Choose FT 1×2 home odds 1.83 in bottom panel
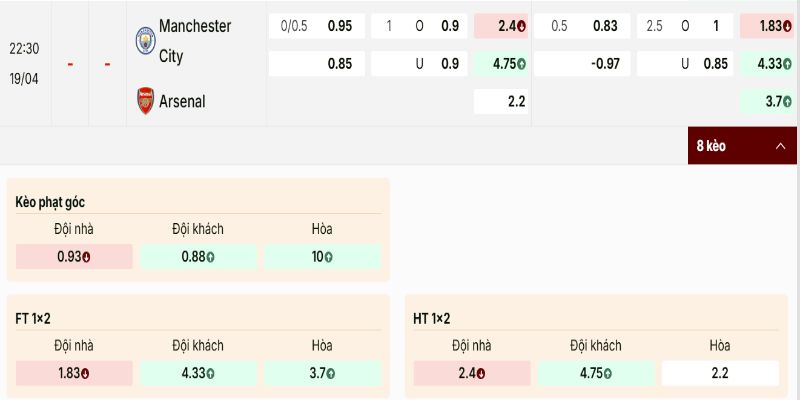Viewport: 800px width, 400px height. point(74,373)
